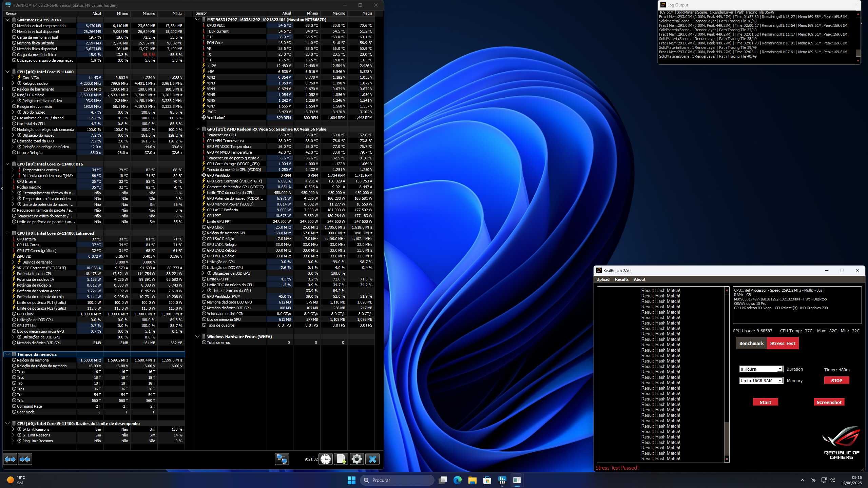Click the Log Output window title icon
This screenshot has height=488, width=868.
coord(663,5)
